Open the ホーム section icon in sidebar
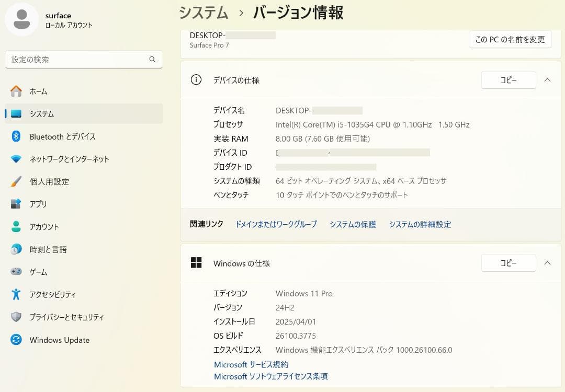Viewport: 565px width, 392px height. (16, 90)
